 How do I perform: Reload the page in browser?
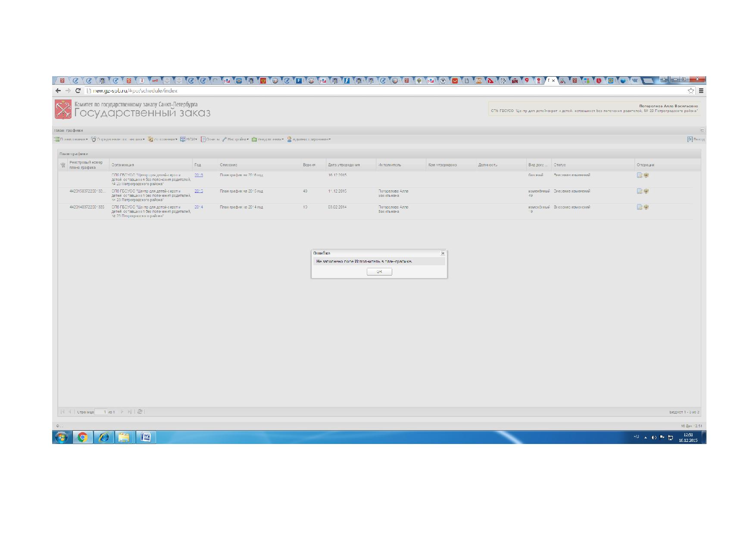coord(78,91)
